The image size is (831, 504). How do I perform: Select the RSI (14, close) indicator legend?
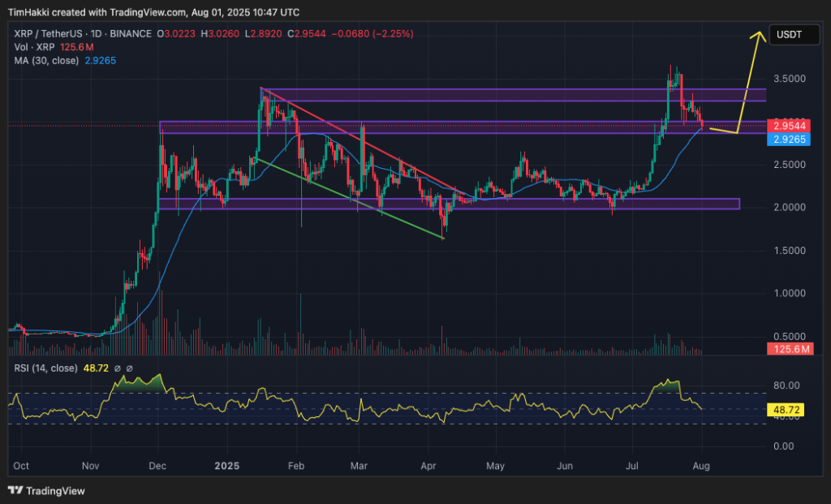coord(45,368)
